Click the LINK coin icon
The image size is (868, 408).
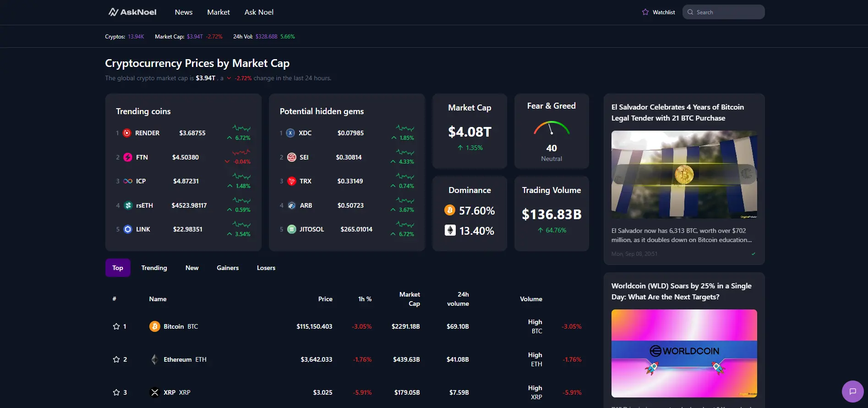tap(128, 229)
